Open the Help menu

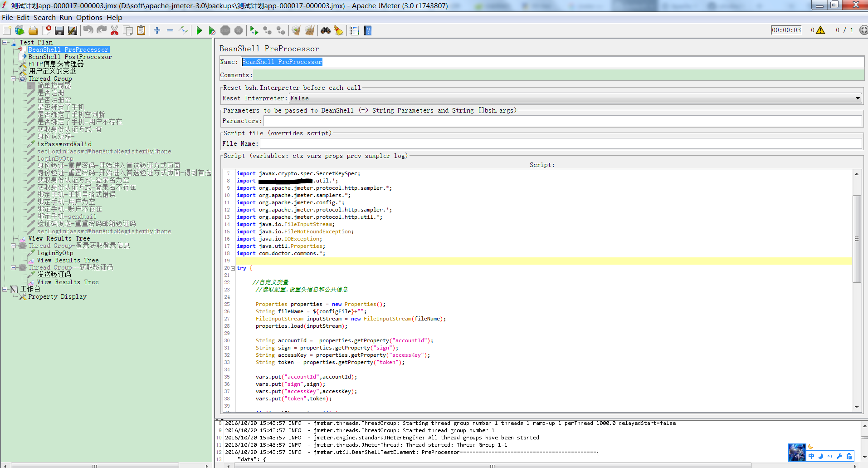pyautogui.click(x=114, y=17)
